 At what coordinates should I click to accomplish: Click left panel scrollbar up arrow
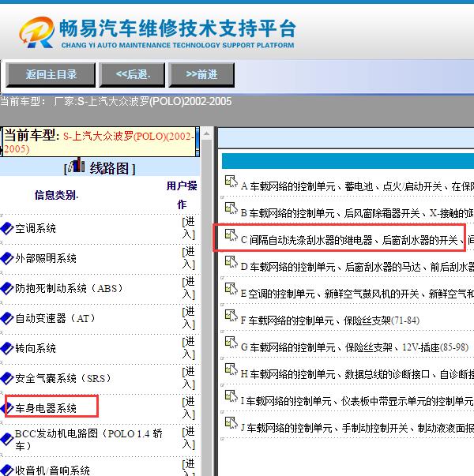pyautogui.click(x=207, y=133)
